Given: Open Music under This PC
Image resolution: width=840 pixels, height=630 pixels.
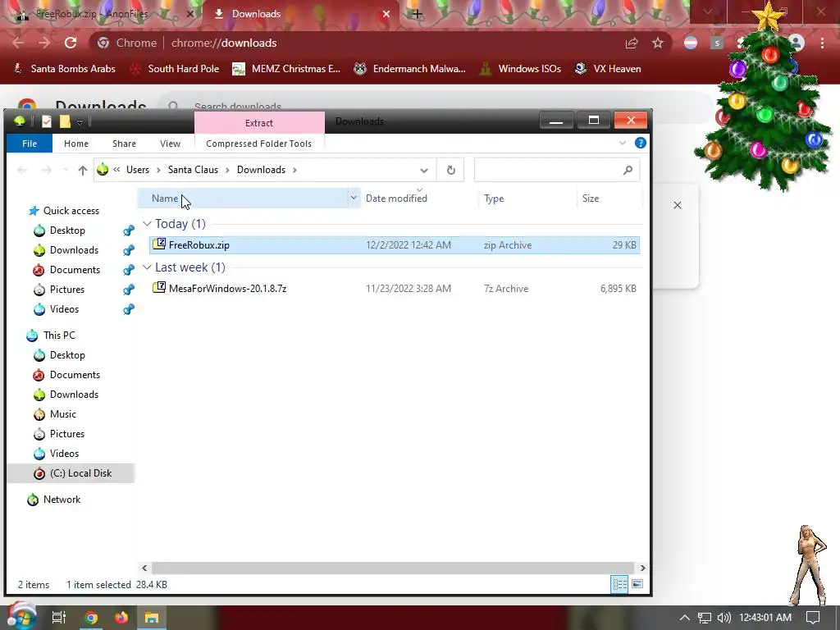Looking at the screenshot, I should point(62,414).
